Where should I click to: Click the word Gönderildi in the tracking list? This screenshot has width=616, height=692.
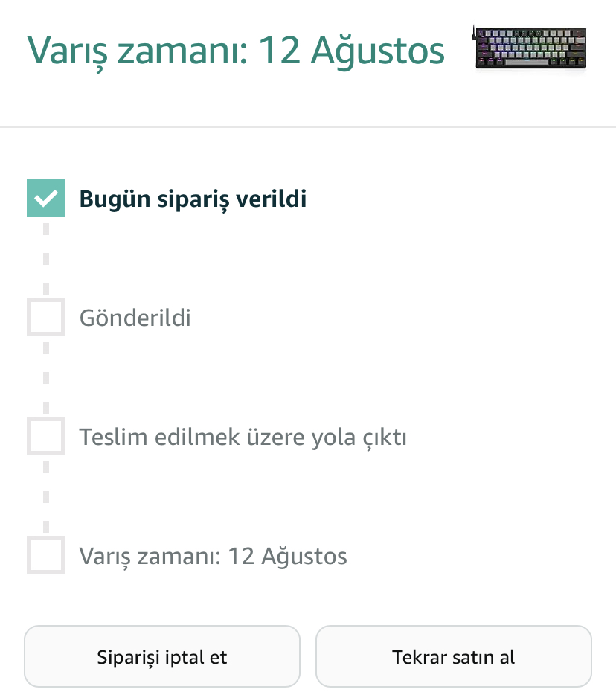[x=135, y=318]
